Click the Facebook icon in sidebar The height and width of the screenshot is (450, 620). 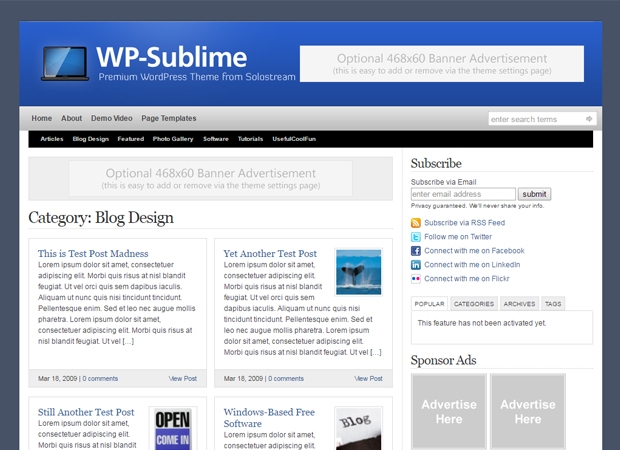pos(416,251)
